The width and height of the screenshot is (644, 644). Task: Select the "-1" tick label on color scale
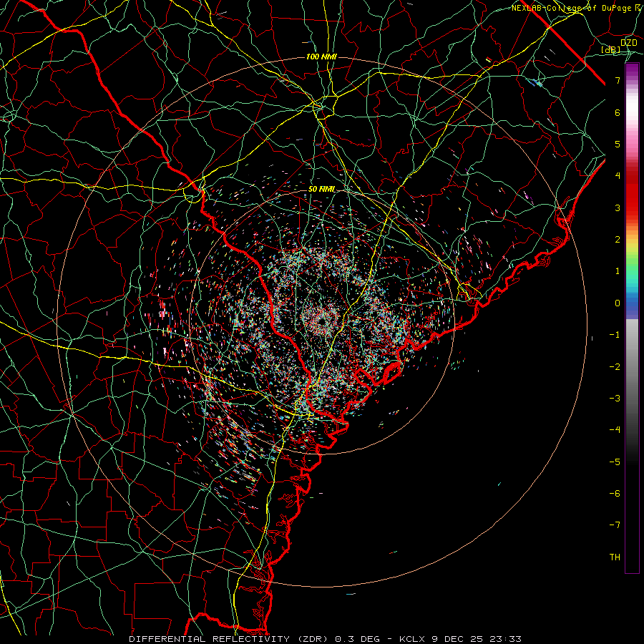tap(615, 335)
